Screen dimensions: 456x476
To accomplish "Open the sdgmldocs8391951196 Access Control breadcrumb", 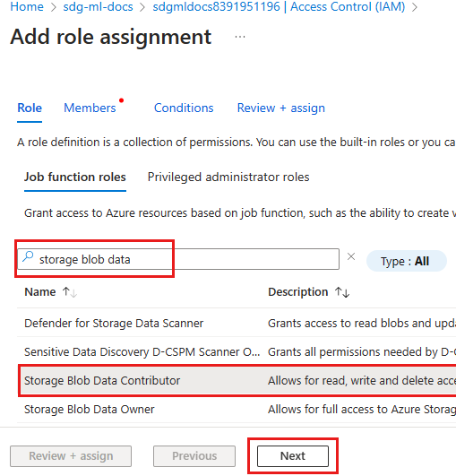I will coord(279,6).
